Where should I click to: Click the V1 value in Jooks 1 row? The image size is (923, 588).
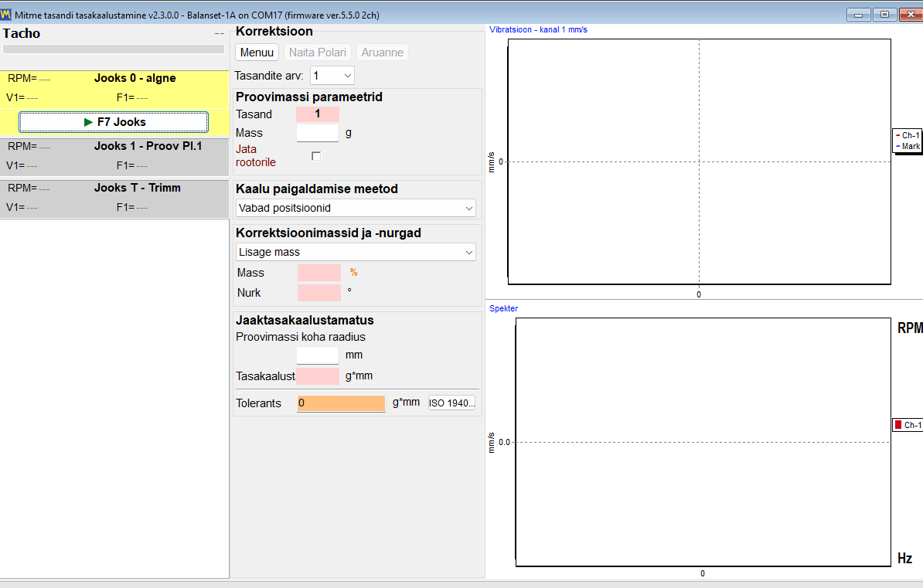32,166
